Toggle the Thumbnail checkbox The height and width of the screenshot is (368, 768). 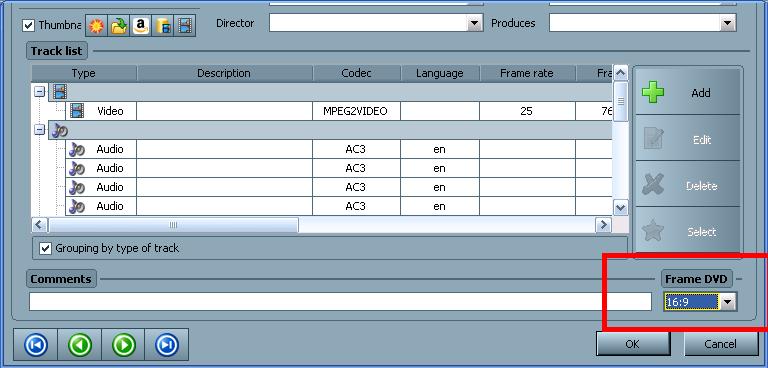coord(29,25)
